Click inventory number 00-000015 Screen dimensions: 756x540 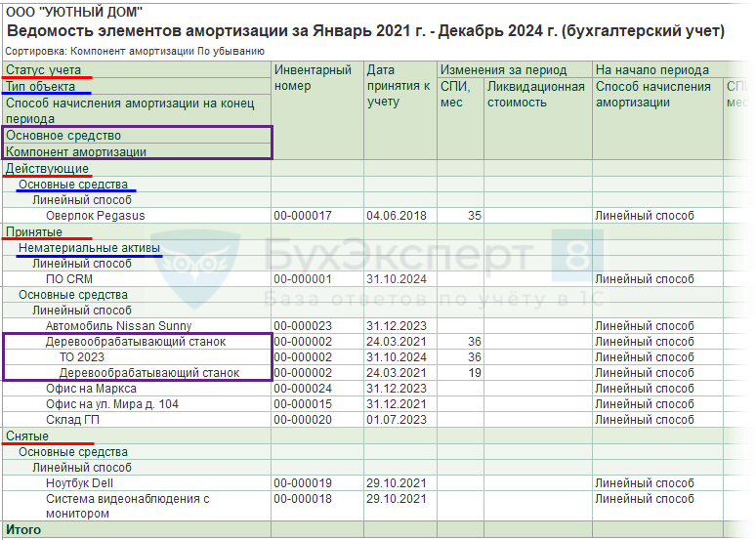point(303,404)
